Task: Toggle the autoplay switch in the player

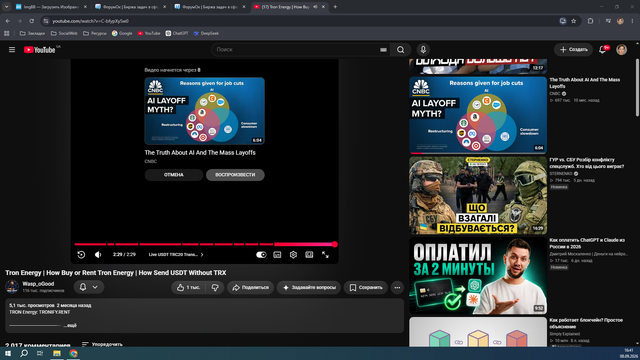Action: coord(261,255)
